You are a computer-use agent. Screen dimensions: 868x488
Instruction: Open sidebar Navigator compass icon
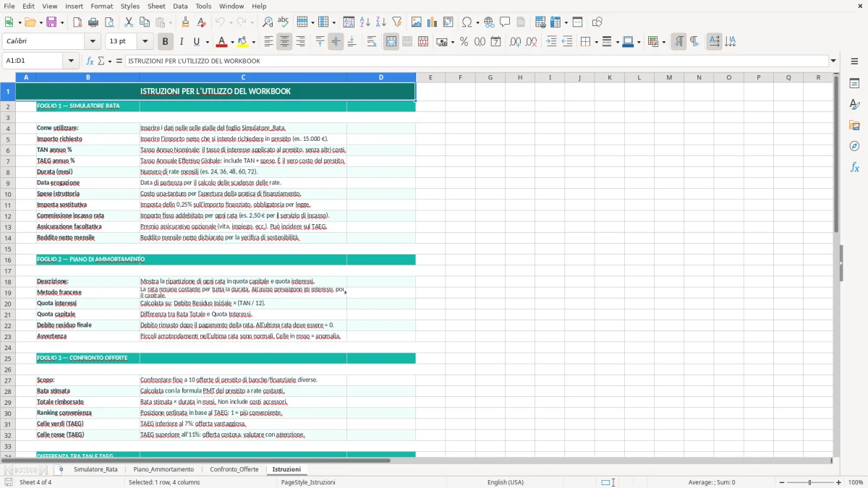click(854, 146)
